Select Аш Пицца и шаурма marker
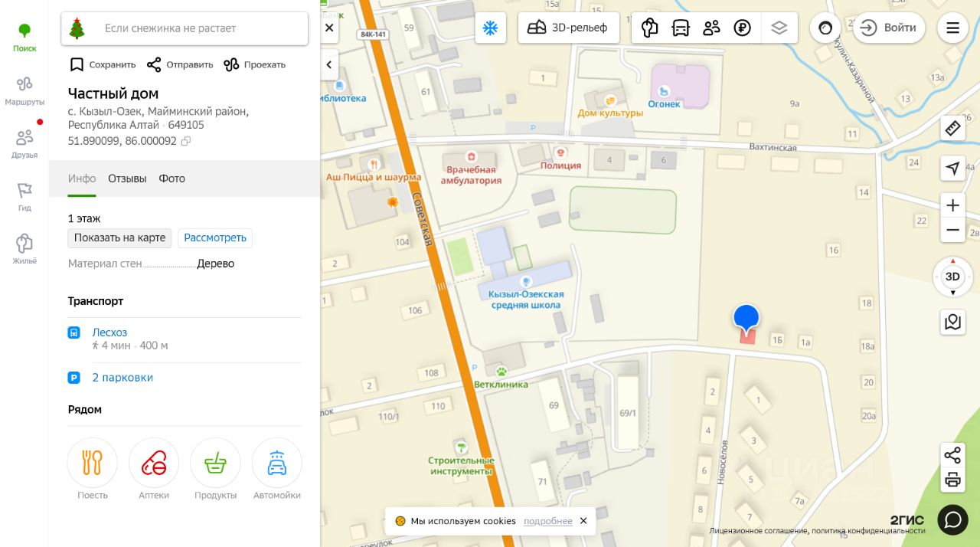The width and height of the screenshot is (980, 547). [374, 172]
